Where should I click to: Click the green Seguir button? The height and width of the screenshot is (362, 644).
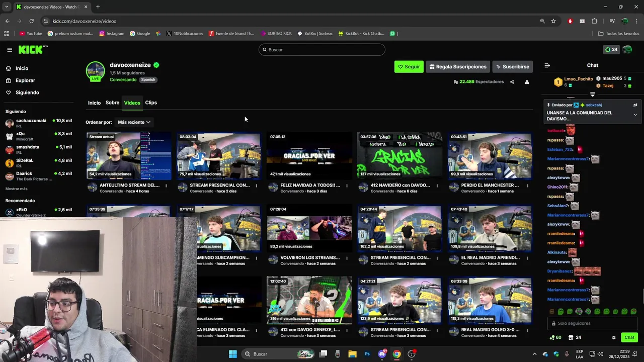coord(409,66)
